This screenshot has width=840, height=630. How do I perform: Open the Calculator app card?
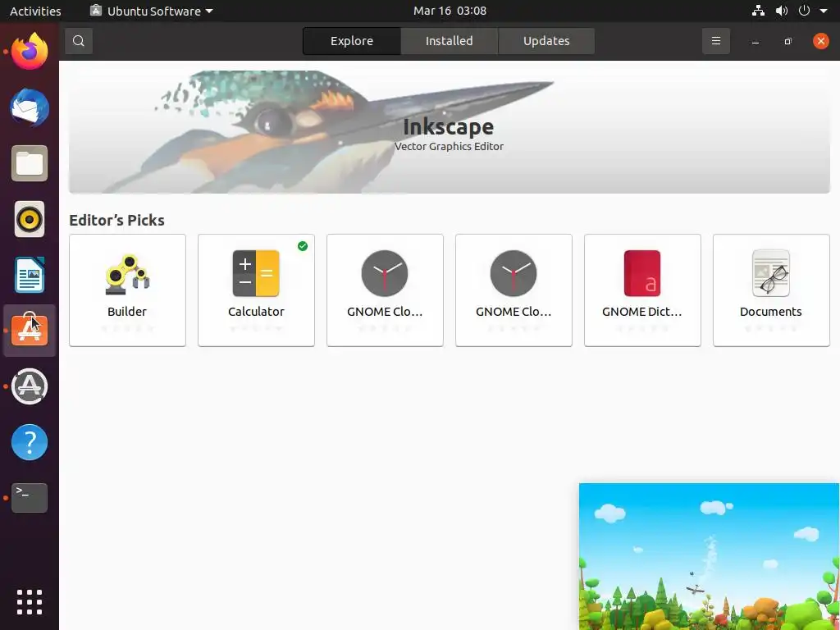[256, 290]
